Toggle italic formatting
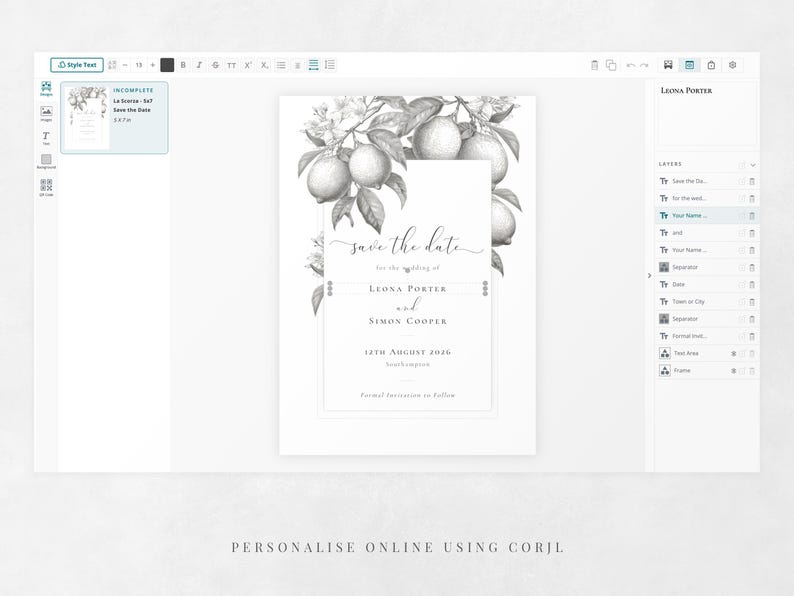Image resolution: width=794 pixels, height=596 pixels. tap(199, 65)
